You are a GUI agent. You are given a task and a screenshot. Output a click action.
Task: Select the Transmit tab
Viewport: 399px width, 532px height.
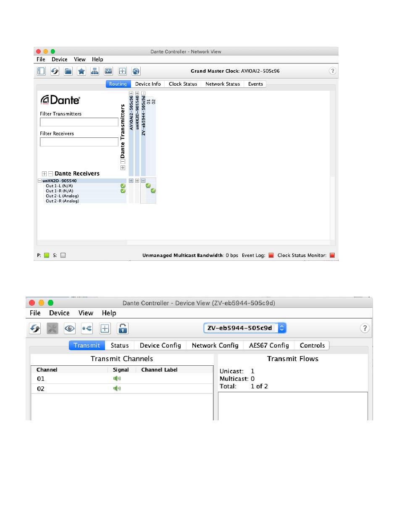coord(87,345)
